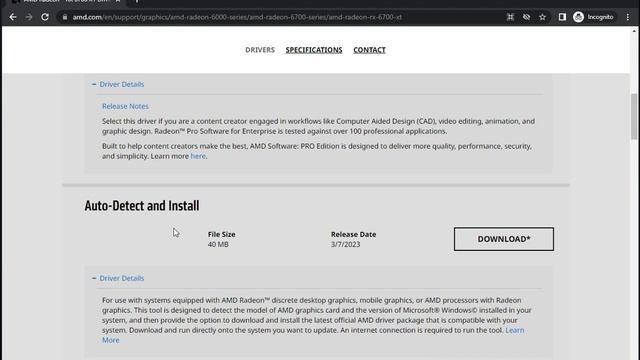640x360 pixels.
Task: Bookmark this page with the star
Action: click(x=542, y=17)
